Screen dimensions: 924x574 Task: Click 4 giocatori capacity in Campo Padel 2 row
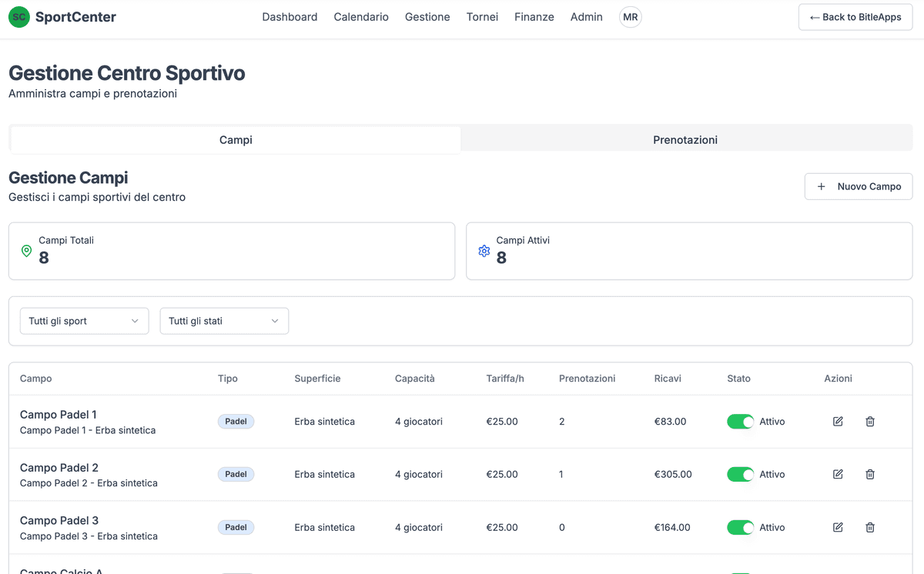(419, 475)
